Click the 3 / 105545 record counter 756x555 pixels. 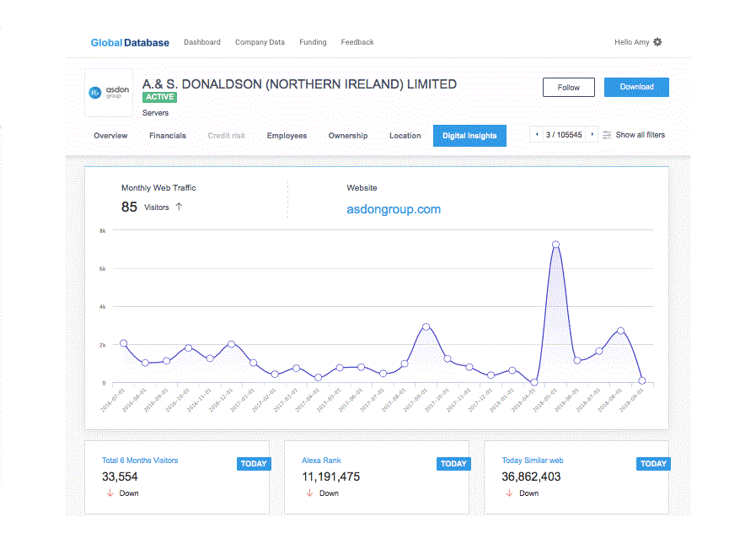point(564,135)
